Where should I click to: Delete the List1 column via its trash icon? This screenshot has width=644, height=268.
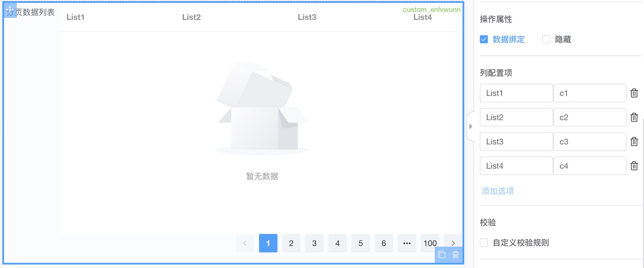[x=634, y=93]
